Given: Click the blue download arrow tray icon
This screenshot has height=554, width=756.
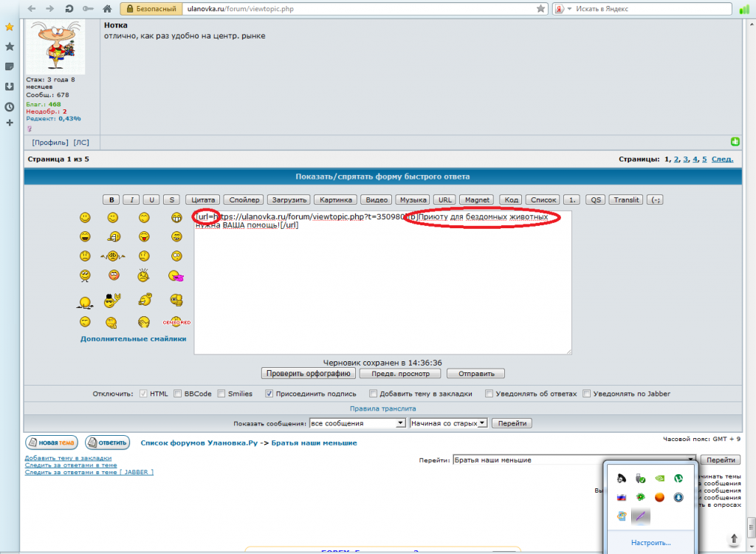Looking at the screenshot, I should 678,497.
